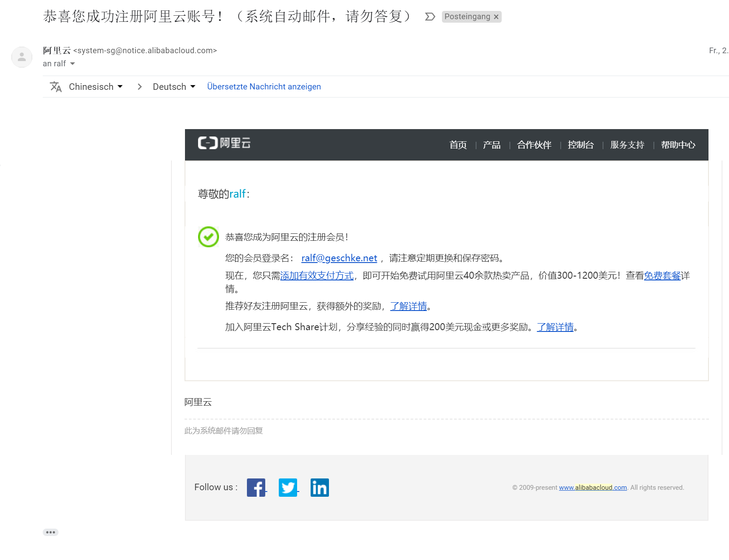729x560 pixels.
Task: Click the sender name 阿里云
Action: click(x=57, y=51)
